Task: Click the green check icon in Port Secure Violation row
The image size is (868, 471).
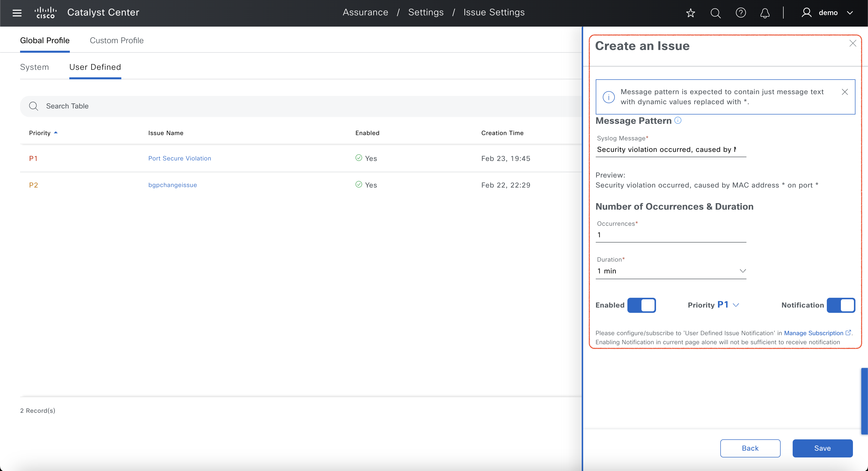Action: click(x=358, y=158)
